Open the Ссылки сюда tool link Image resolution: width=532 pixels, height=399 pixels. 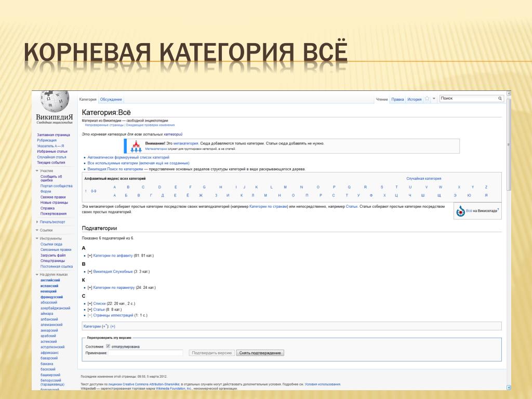pos(51,244)
